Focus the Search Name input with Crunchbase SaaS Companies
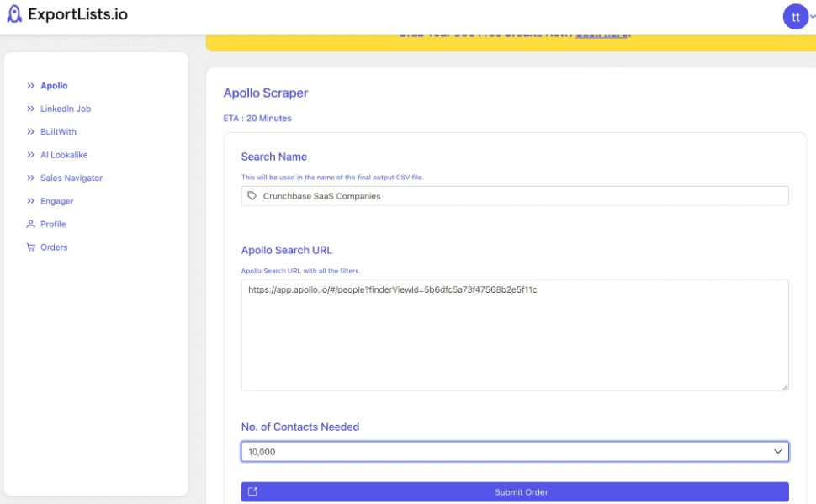Screen dimensions: 816x504 coord(515,196)
